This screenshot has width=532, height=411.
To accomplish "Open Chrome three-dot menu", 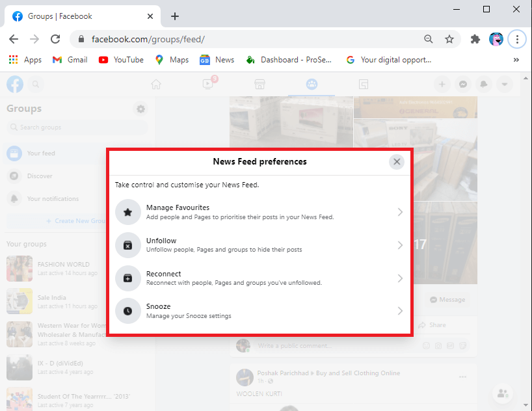I will [517, 39].
